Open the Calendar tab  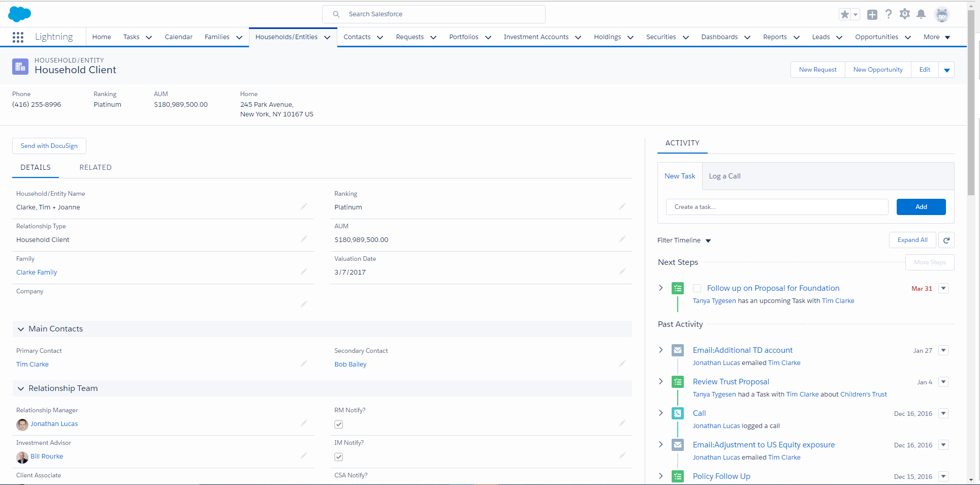pyautogui.click(x=178, y=37)
